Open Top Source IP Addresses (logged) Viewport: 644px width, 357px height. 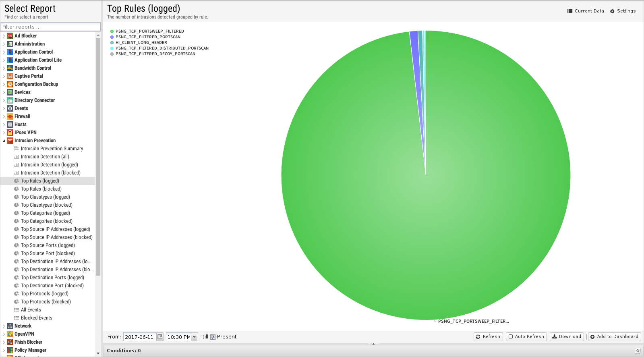coord(56,229)
